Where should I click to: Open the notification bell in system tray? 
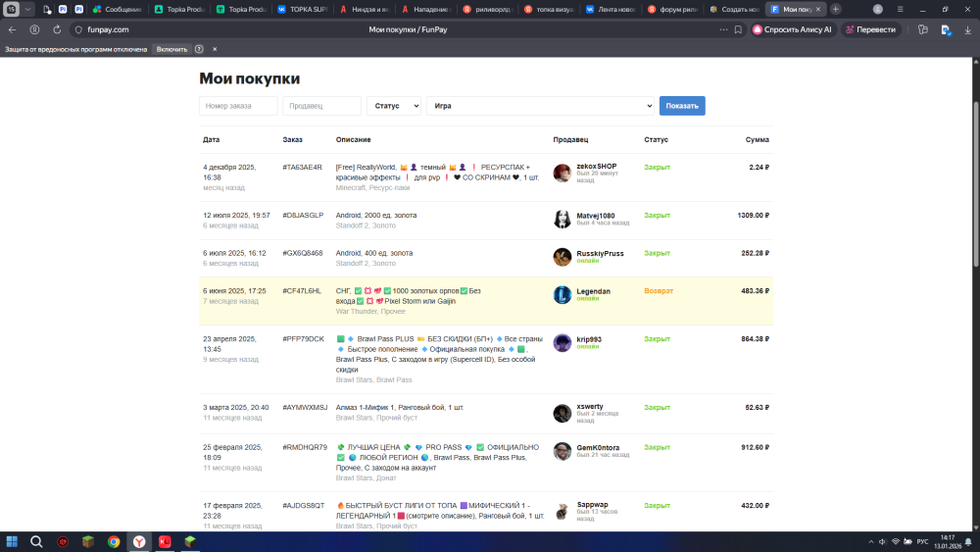[x=968, y=541]
